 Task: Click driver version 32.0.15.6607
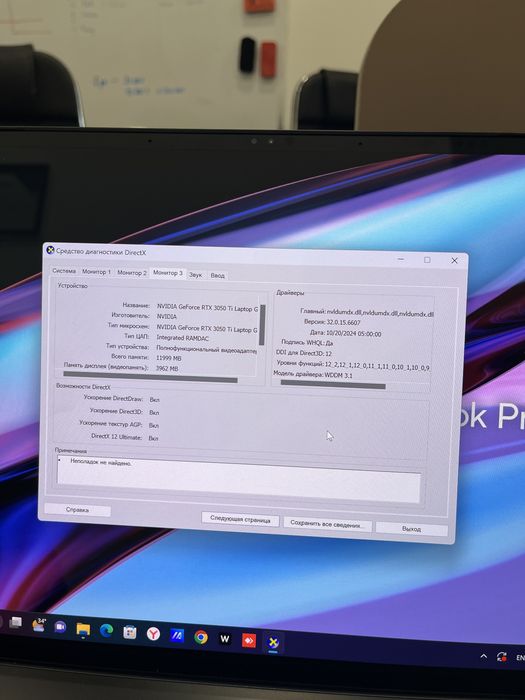point(343,322)
